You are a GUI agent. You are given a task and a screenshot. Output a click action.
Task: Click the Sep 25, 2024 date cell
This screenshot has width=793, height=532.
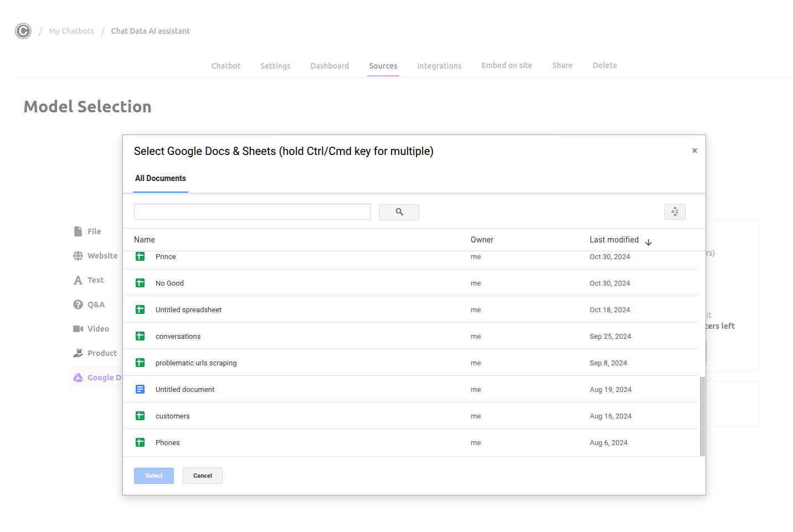click(x=610, y=337)
